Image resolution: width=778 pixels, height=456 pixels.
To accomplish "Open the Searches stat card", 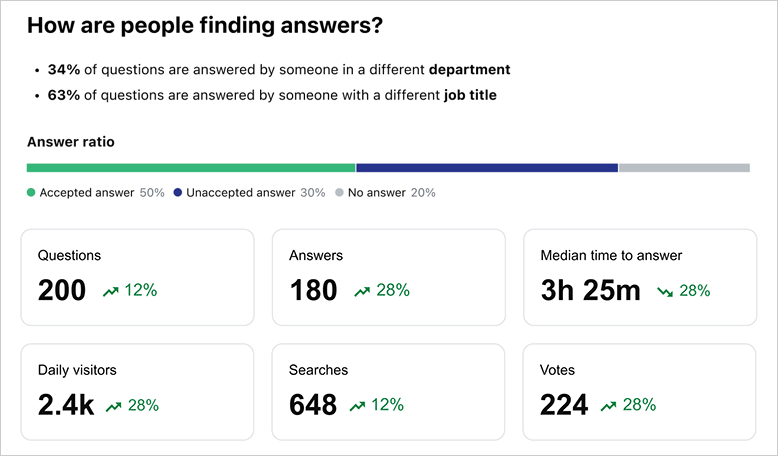I will coord(388,392).
